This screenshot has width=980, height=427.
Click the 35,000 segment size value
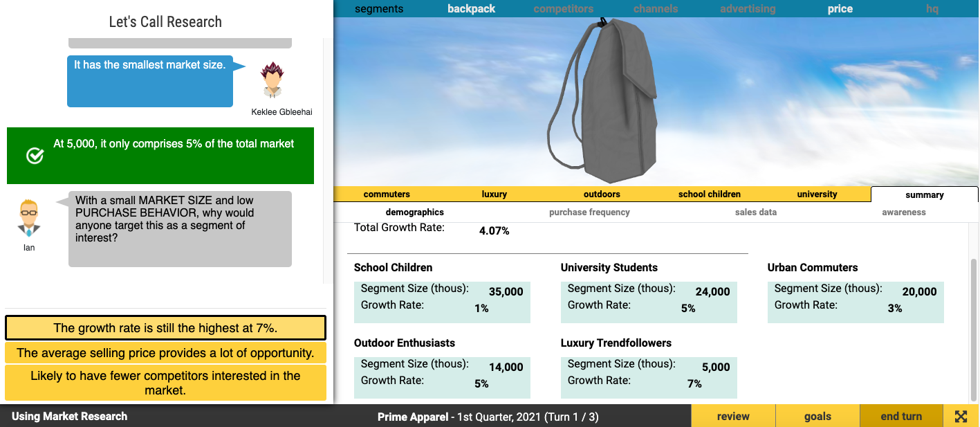point(506,292)
